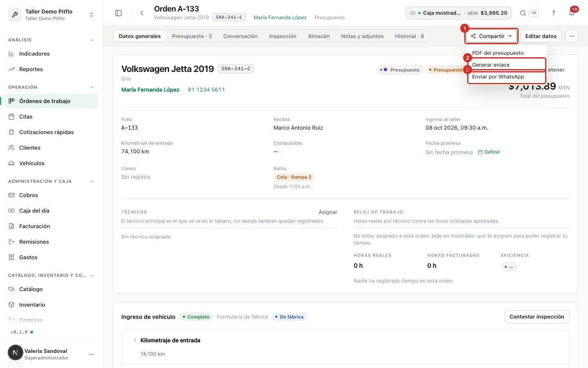Screen dimensions: 588x368
Task: Click phone number 81 1234 5611
Action: coord(206,90)
